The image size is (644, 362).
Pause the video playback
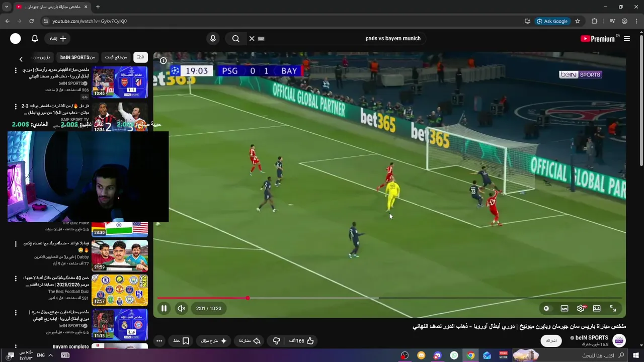pyautogui.click(x=164, y=308)
